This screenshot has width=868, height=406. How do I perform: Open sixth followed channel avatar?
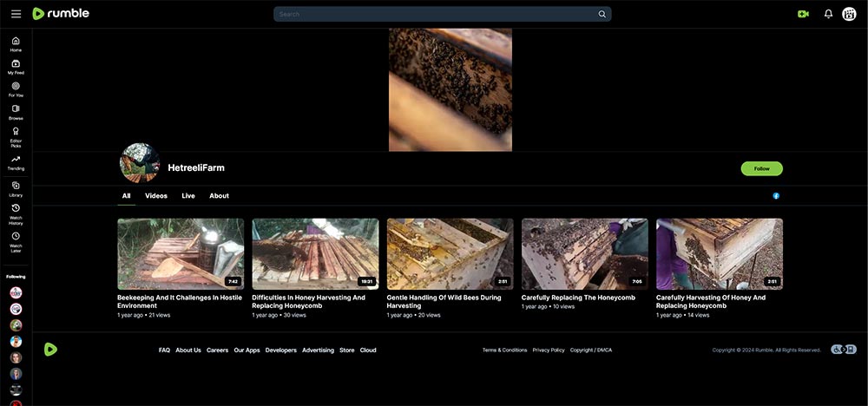click(x=16, y=373)
